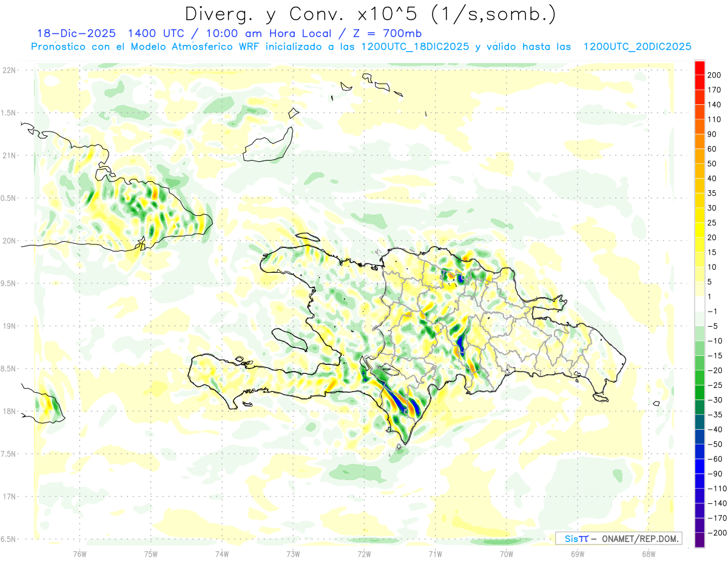Viewport: 728px width, 562px height.
Task: Click the white swatch between 1 and -1
Action: pos(699,304)
